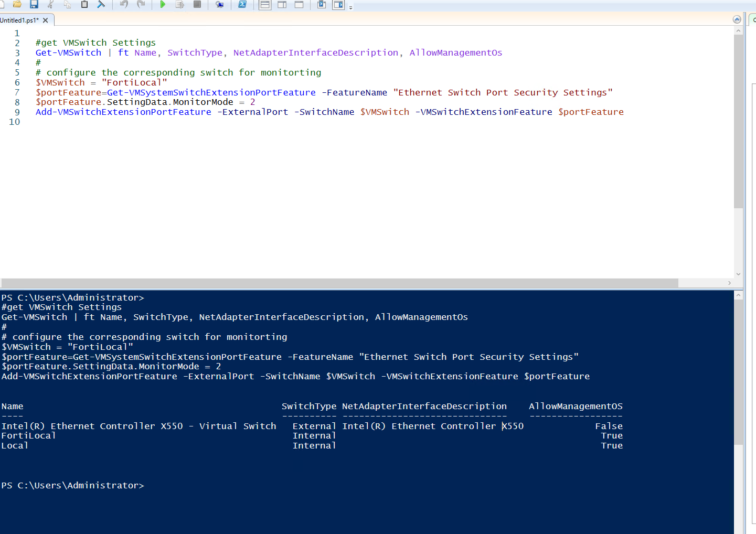The image size is (756, 534).
Task: Click the Open Script folder icon
Action: pyautogui.click(x=17, y=5)
